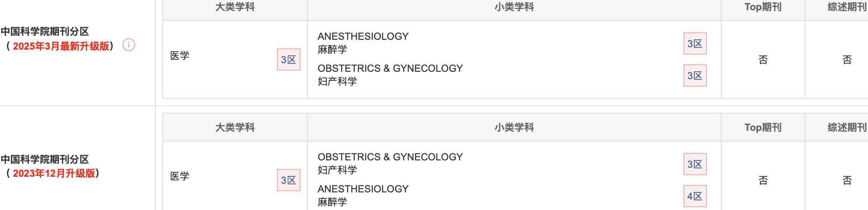Click the 3区 badge for 医学 in 2025 table

[289, 59]
